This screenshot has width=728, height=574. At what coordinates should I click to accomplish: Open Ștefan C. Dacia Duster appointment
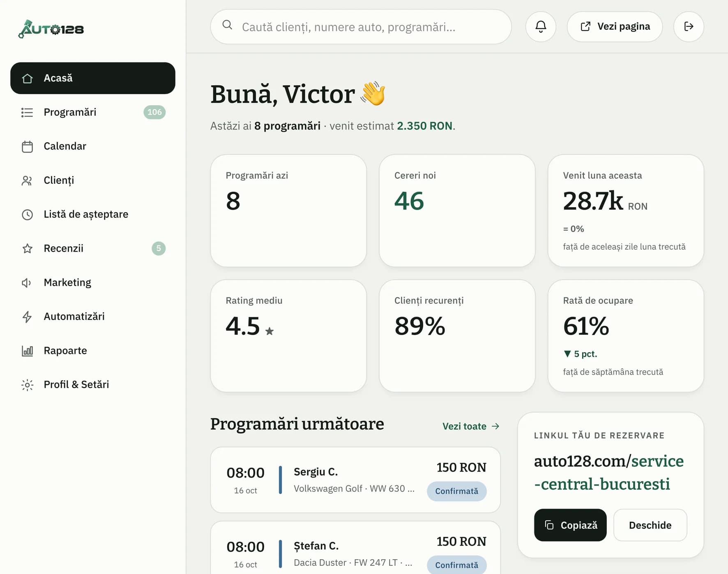(355, 548)
